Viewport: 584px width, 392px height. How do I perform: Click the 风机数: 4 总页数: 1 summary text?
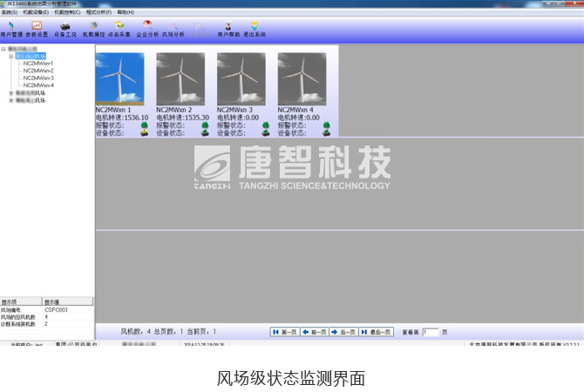point(152,331)
